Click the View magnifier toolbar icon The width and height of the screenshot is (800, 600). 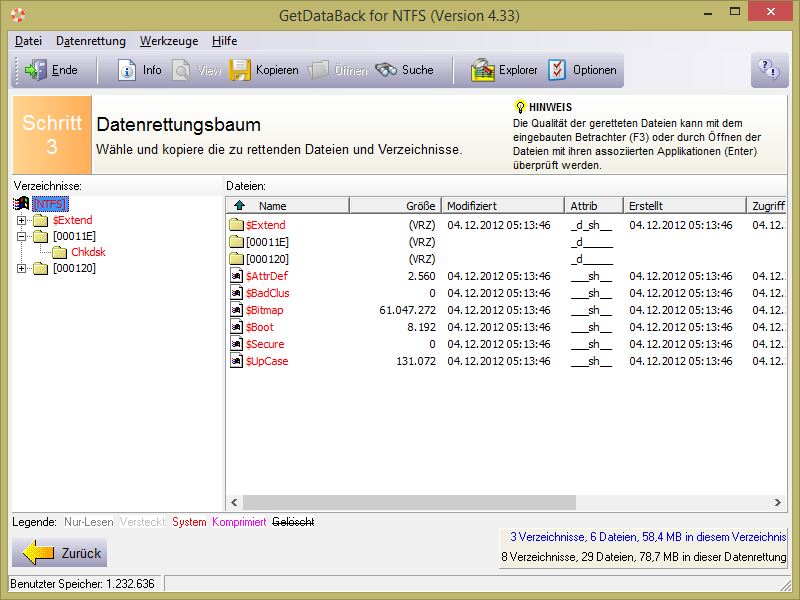point(182,70)
